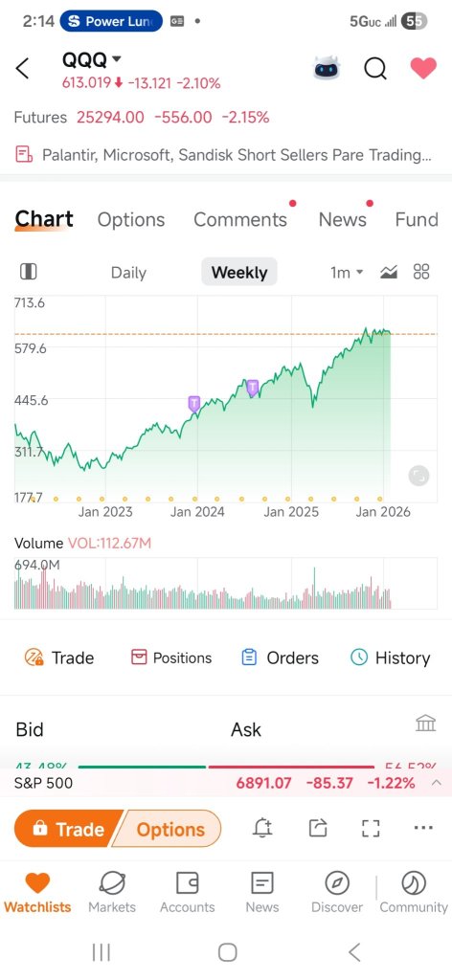Tap the search magnifier icon
This screenshot has height=980, width=452.
375,68
